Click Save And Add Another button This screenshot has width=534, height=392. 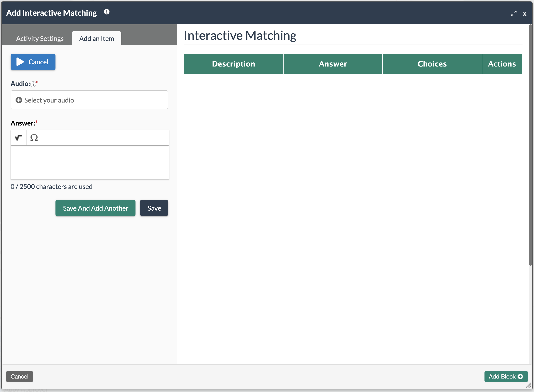(x=95, y=208)
